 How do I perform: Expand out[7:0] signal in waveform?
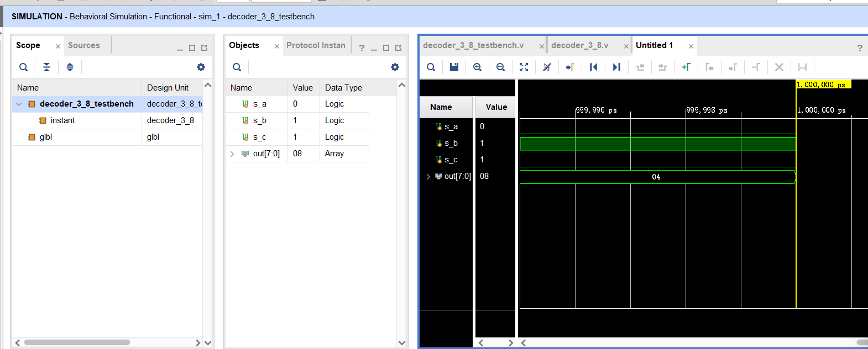428,176
